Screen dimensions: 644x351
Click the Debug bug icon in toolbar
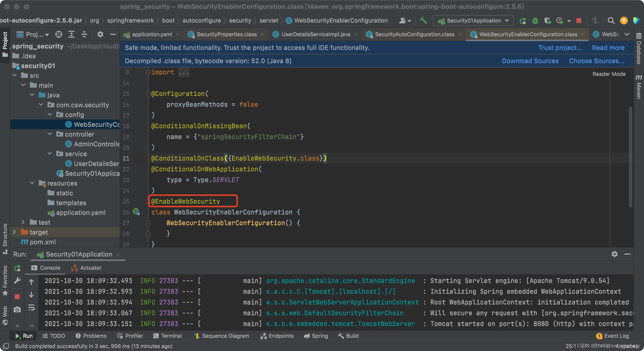[x=535, y=21]
